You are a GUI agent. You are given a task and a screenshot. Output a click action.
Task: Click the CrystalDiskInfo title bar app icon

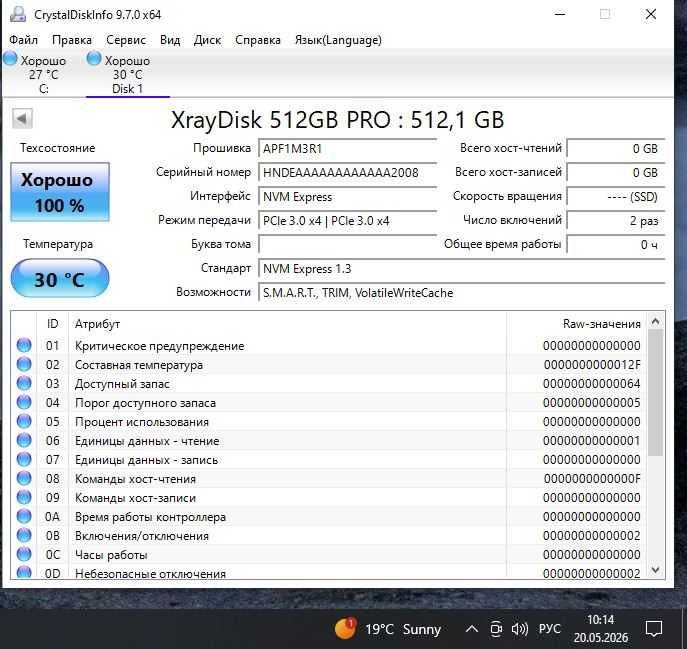[18, 14]
